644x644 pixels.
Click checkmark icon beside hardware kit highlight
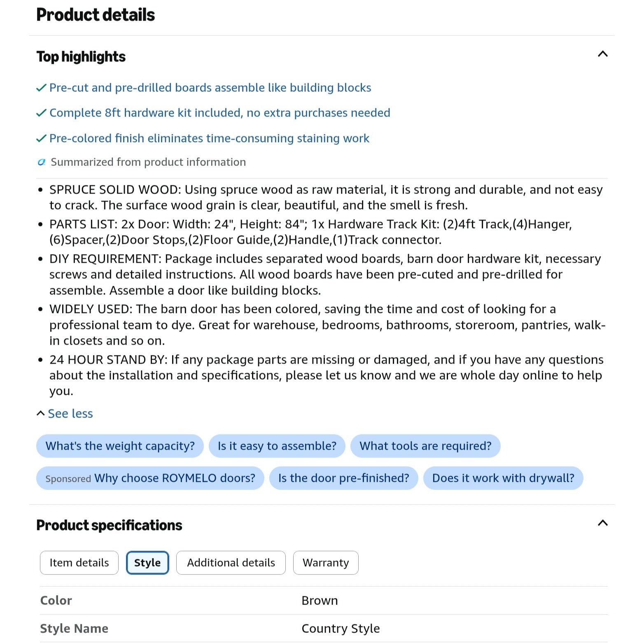click(x=41, y=113)
